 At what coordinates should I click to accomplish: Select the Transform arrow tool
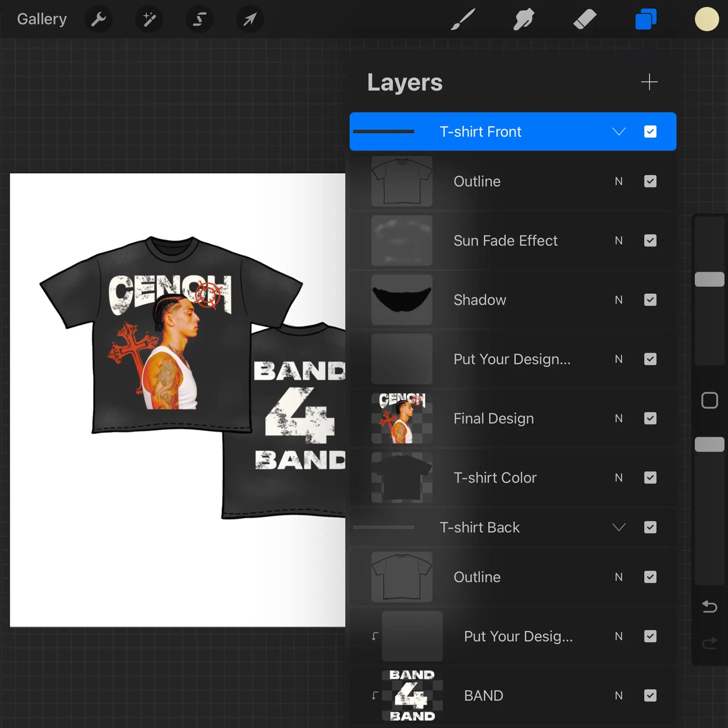[249, 19]
